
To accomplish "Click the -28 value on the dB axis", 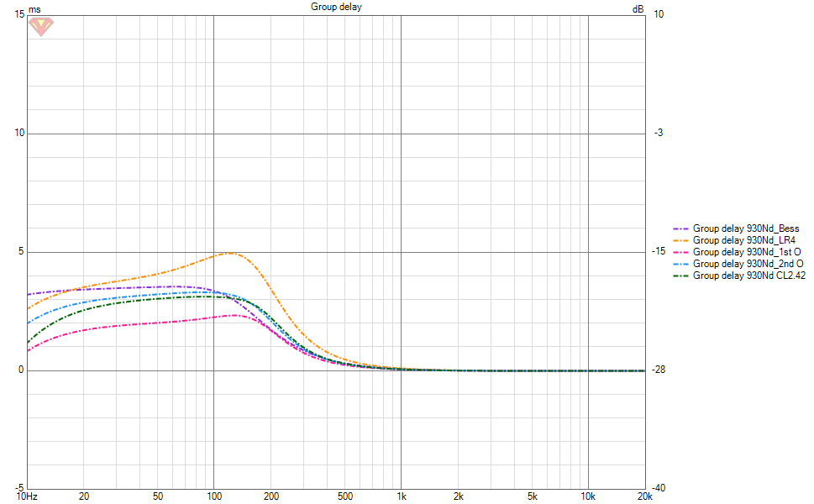I will point(659,370).
